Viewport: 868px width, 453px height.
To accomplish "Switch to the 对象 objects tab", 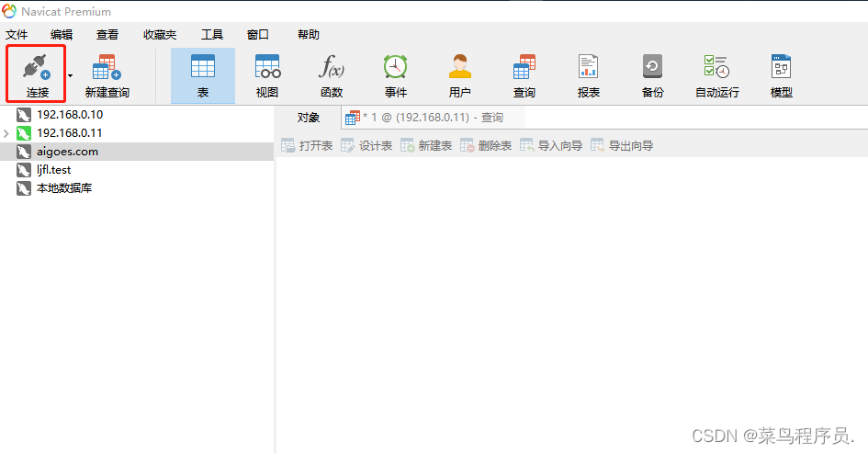I will pyautogui.click(x=309, y=118).
